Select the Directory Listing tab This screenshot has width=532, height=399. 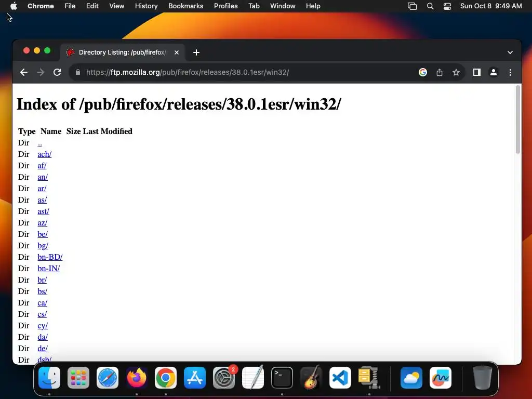tap(123, 52)
